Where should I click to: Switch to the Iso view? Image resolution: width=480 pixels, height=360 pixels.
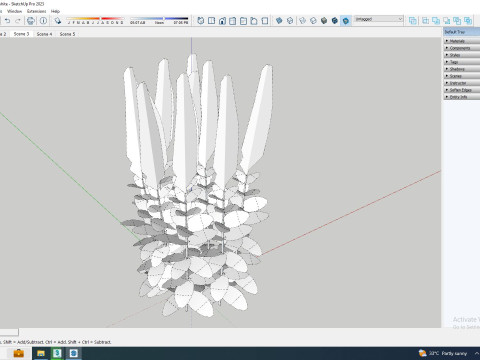pos(200,21)
